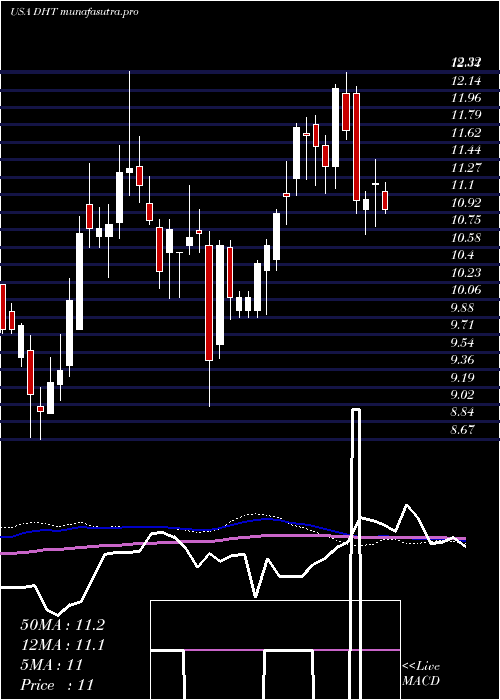The width and height of the screenshot is (500, 700).
Task: Select the 10.4 price axis label
Action: click(x=462, y=255)
